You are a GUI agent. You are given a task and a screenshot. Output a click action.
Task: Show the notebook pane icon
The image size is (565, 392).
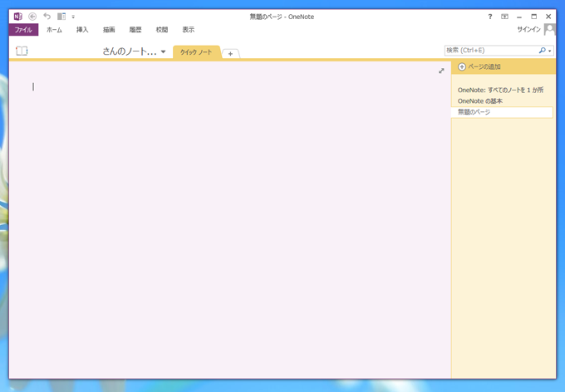[22, 51]
